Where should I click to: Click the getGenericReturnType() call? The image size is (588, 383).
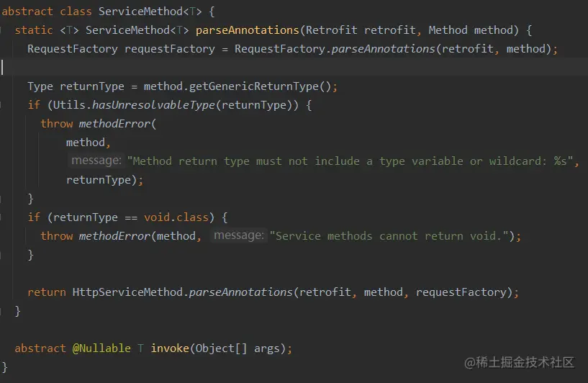click(x=261, y=86)
